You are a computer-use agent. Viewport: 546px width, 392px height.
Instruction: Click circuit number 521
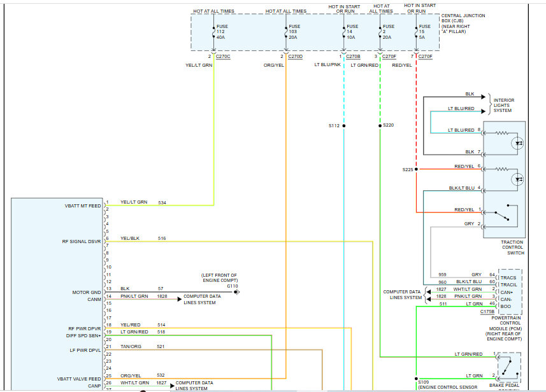click(x=161, y=346)
